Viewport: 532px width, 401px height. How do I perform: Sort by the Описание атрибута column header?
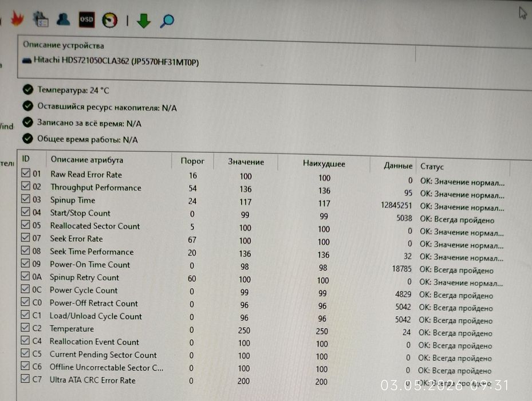(87, 159)
